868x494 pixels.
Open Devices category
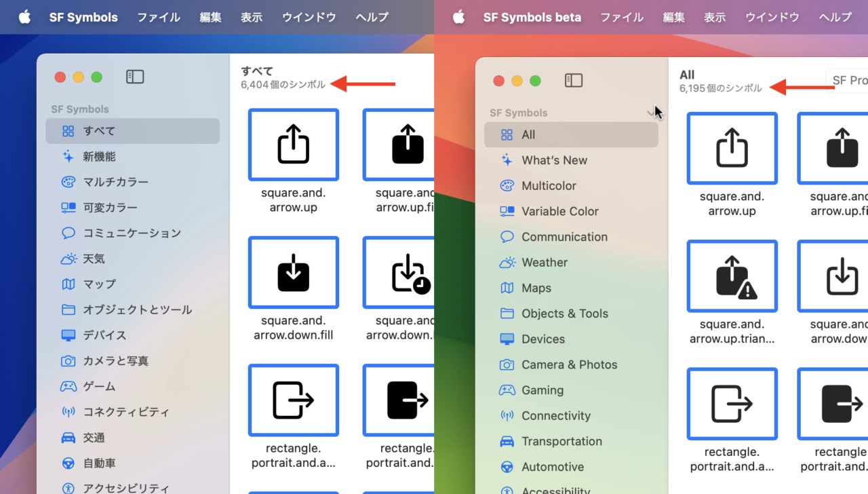(571, 339)
